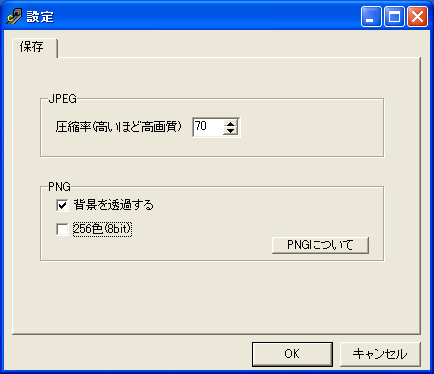Click the 設定 title bar text

pyautogui.click(x=40, y=17)
